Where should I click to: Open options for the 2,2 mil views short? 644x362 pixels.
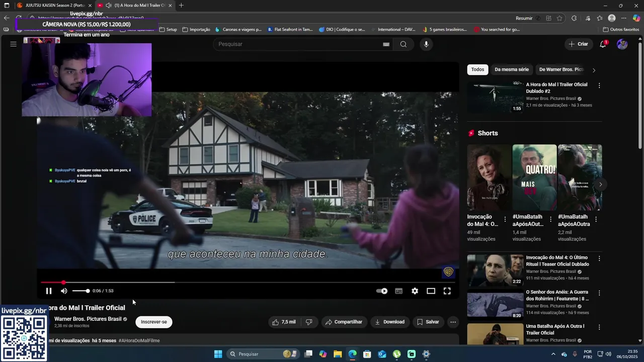(x=596, y=219)
